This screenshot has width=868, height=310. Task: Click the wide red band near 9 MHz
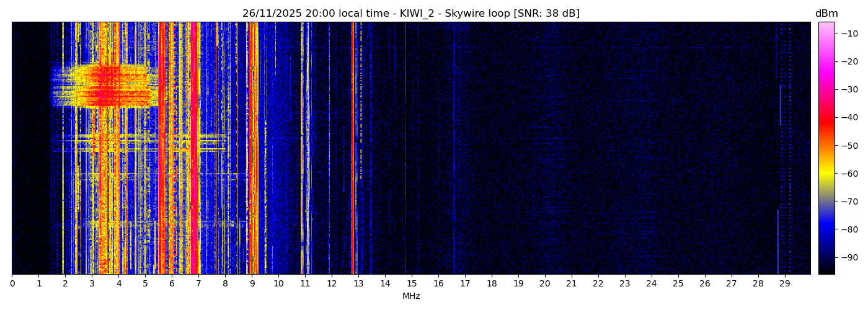click(253, 149)
